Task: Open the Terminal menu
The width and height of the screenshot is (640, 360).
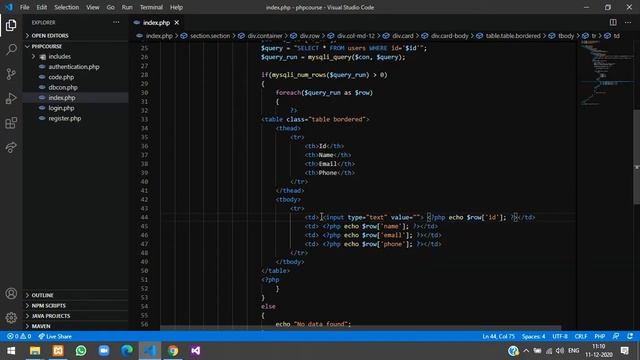Action: click(151, 7)
